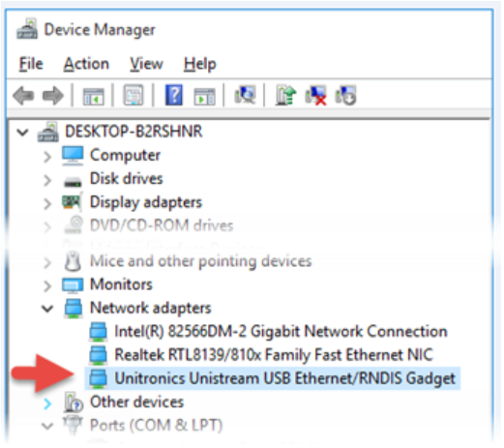This screenshot has width=504, height=448.
Task: Click the disable device down-arrow icon
Action: [x=345, y=96]
